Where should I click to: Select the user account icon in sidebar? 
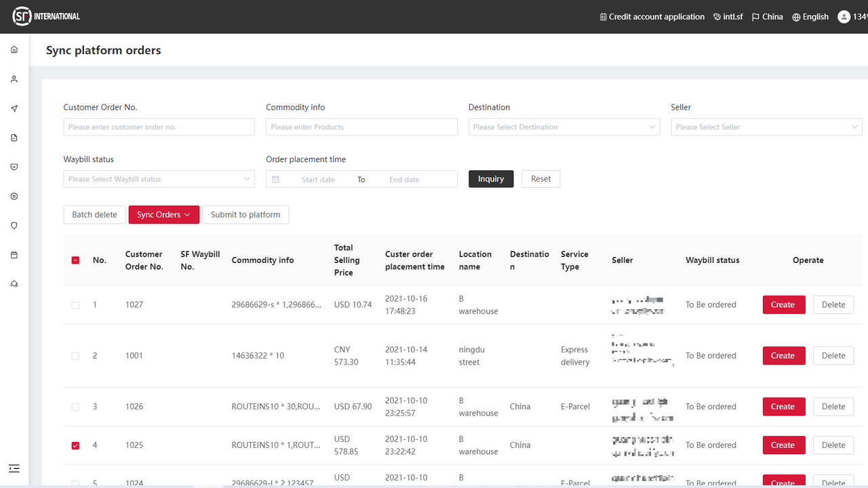[14, 79]
